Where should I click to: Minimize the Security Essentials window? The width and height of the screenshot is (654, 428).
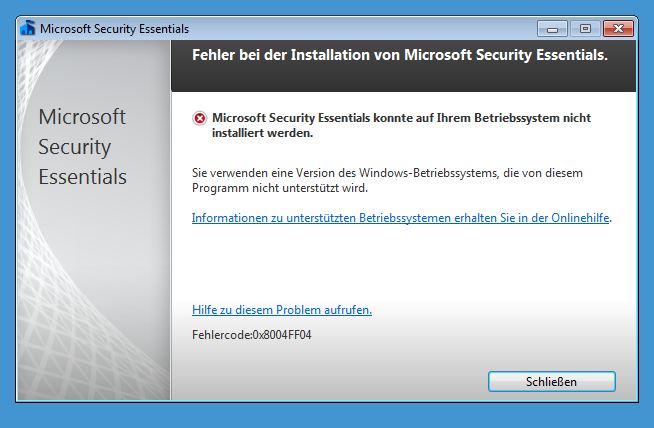pyautogui.click(x=552, y=28)
